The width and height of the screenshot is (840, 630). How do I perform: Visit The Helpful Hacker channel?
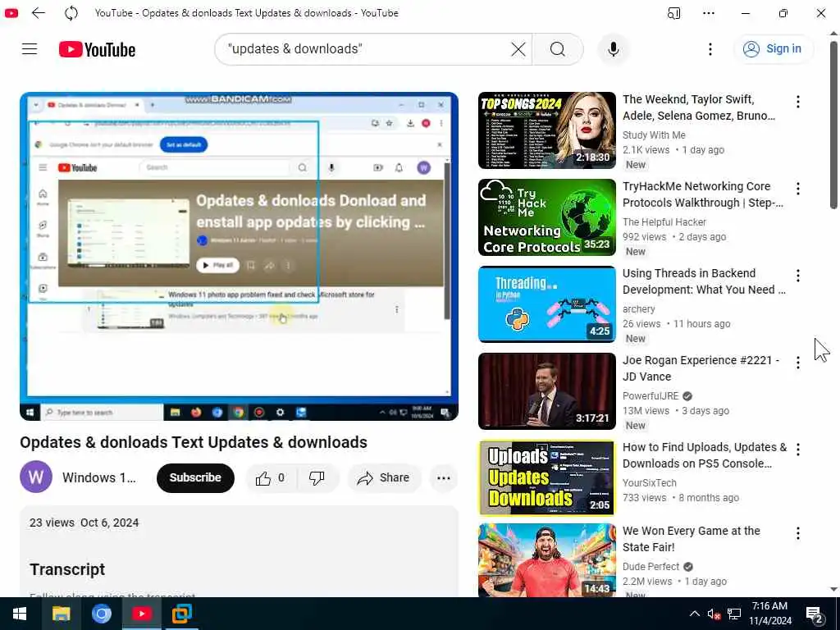(664, 221)
